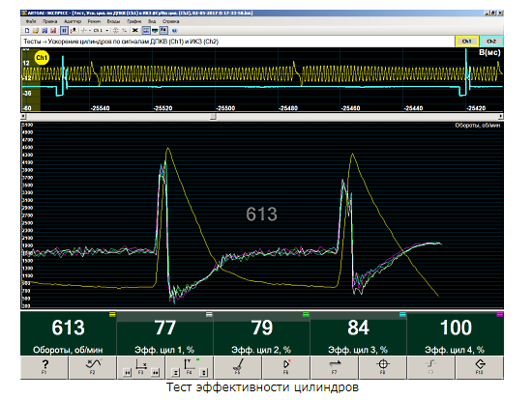Viewport: 532px width, 400px height.
Task: Toggle the pause button in toolbar
Action: [64, 31]
